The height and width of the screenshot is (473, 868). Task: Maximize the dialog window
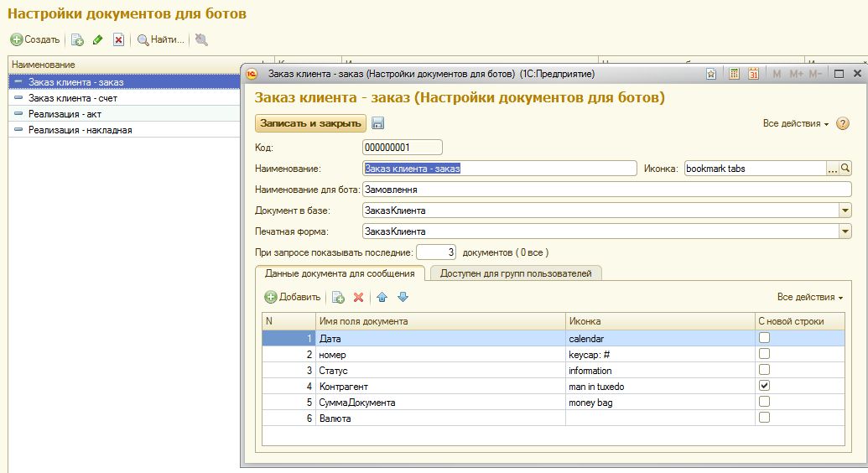point(839,74)
